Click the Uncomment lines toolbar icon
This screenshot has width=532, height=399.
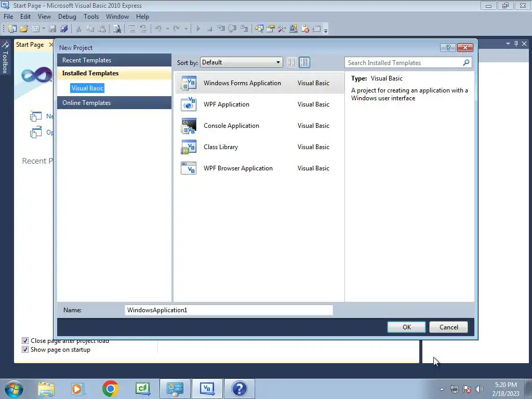coord(143,29)
